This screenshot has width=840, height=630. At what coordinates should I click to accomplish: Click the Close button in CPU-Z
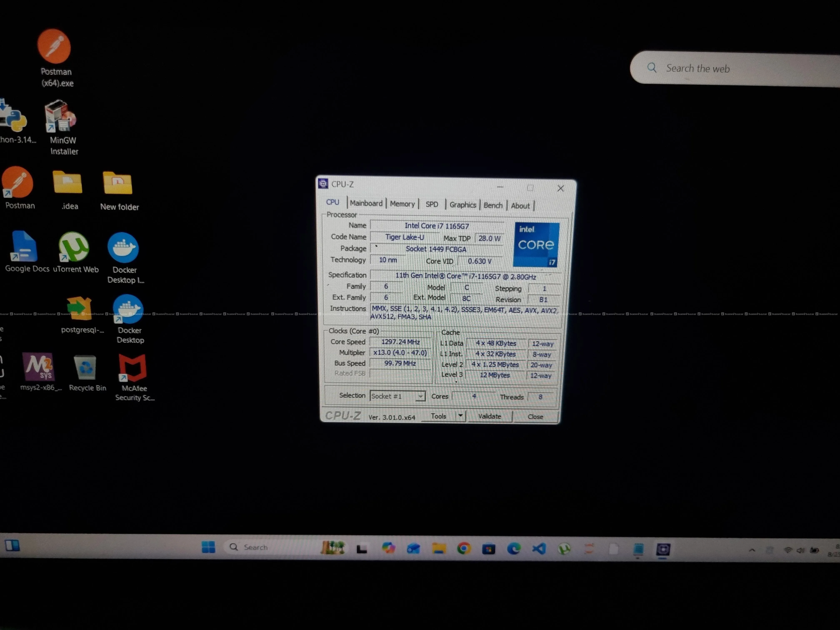[x=535, y=417]
